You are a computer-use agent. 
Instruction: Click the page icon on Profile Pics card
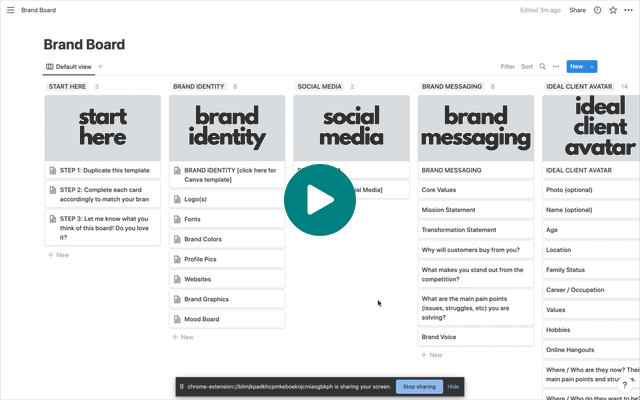coord(177,259)
